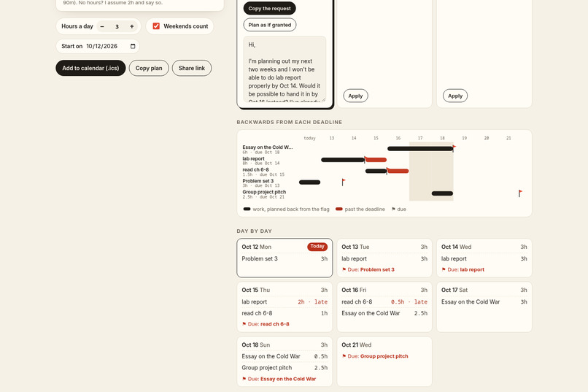Click the lab report red past-deadline bar
The image size is (588, 392).
pyautogui.click(x=376, y=160)
